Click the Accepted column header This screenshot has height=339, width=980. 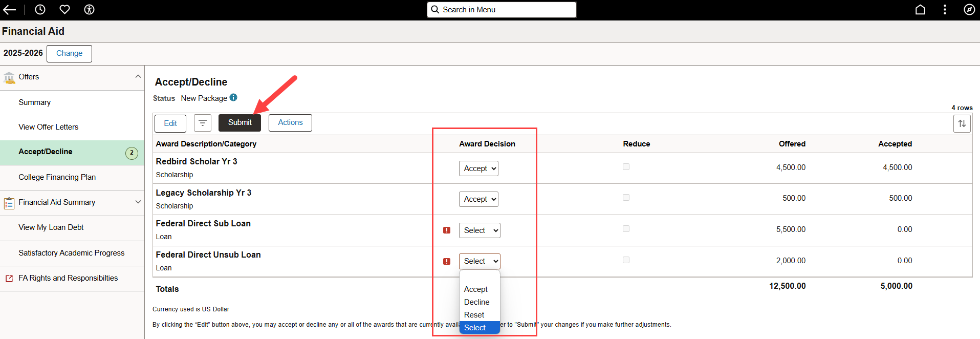895,144
